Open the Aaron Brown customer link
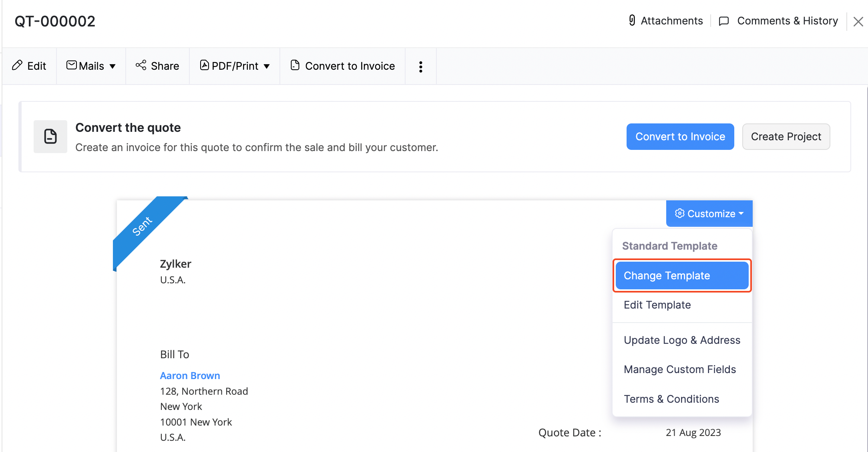Image resolution: width=868 pixels, height=452 pixels. pyautogui.click(x=190, y=375)
